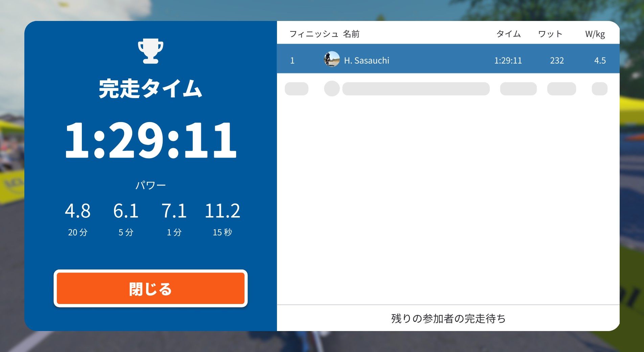Click the 15 秒 label
Screen dimensions: 644x352
[222, 232]
